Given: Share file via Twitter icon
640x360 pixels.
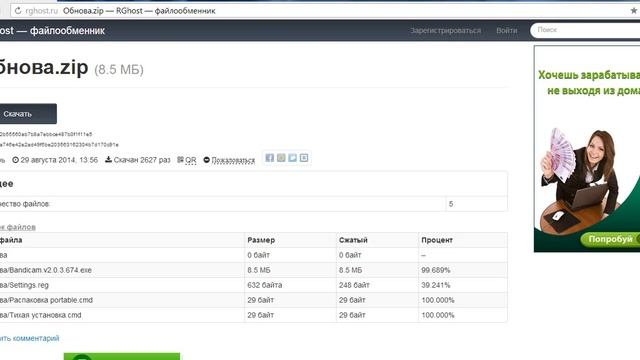Looking at the screenshot, I should (x=292, y=158).
